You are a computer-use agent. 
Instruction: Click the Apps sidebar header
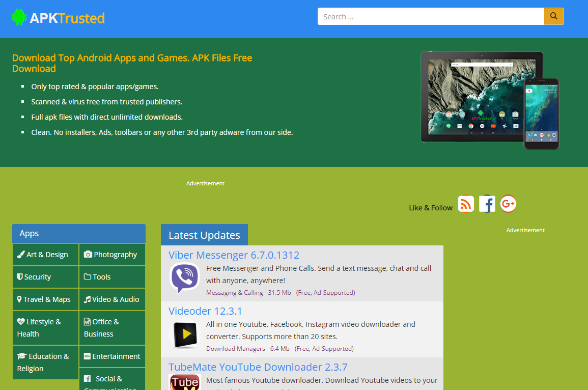click(79, 234)
